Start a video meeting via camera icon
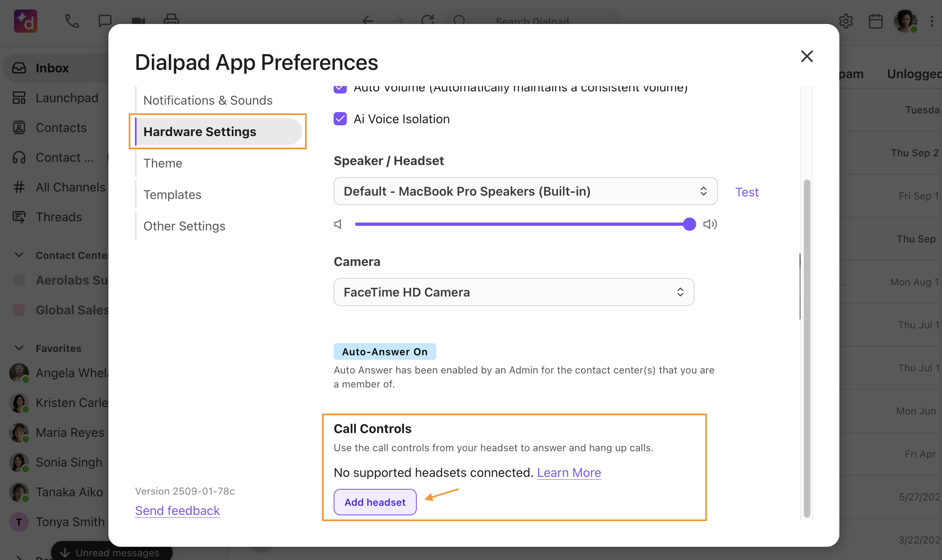This screenshot has height=560, width=942. coord(138,21)
